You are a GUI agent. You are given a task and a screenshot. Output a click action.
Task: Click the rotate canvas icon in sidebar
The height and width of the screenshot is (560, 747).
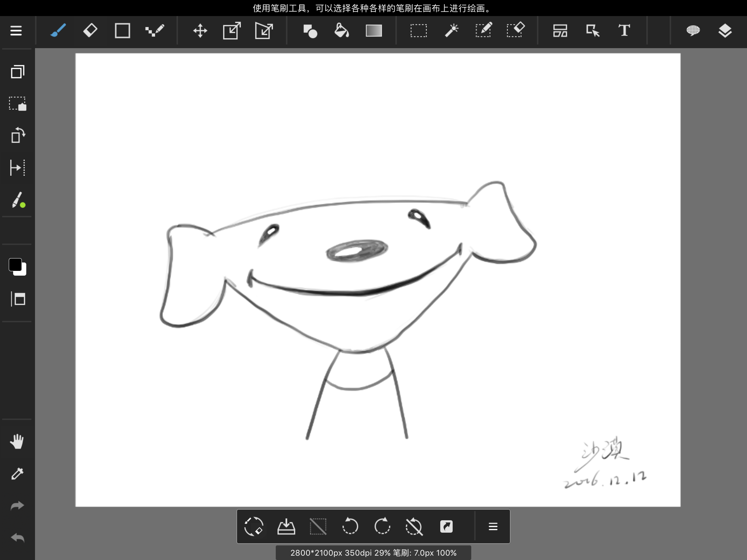click(x=18, y=135)
